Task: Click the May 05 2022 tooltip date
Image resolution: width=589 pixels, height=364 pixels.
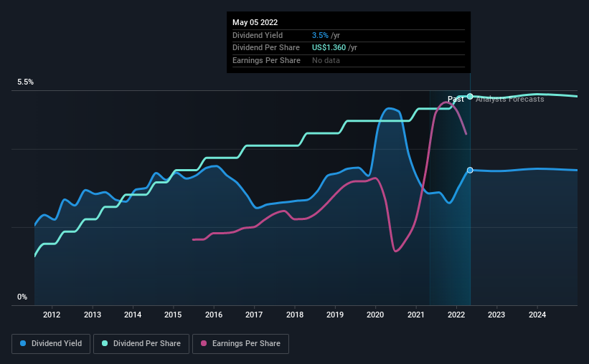Action: coord(255,22)
